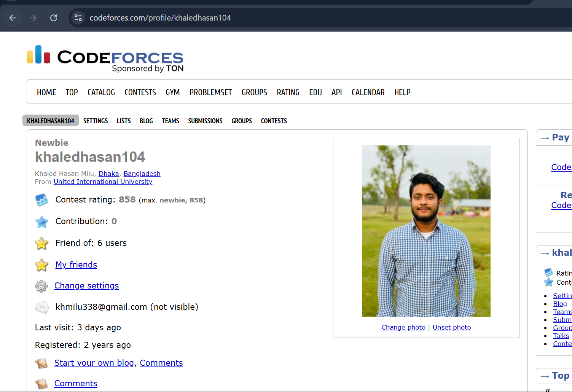Click the yellow star beside My friends
Image resolution: width=572 pixels, height=392 pixels.
point(41,265)
